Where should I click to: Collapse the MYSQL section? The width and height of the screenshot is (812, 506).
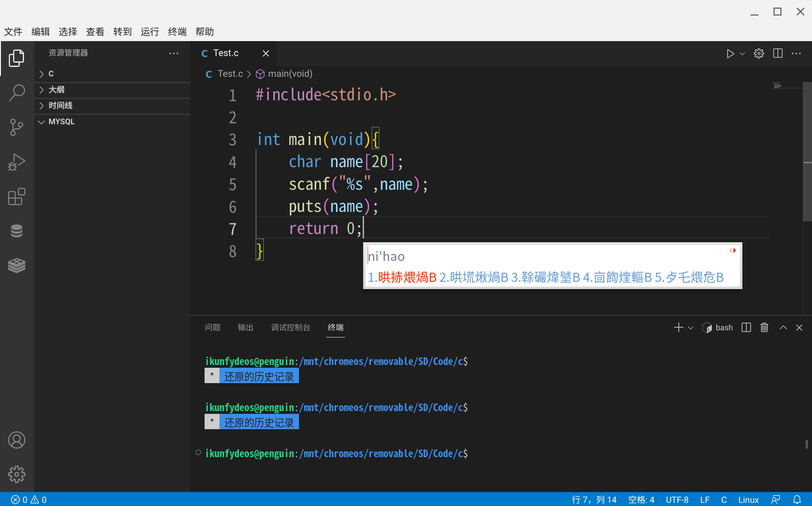pyautogui.click(x=61, y=122)
